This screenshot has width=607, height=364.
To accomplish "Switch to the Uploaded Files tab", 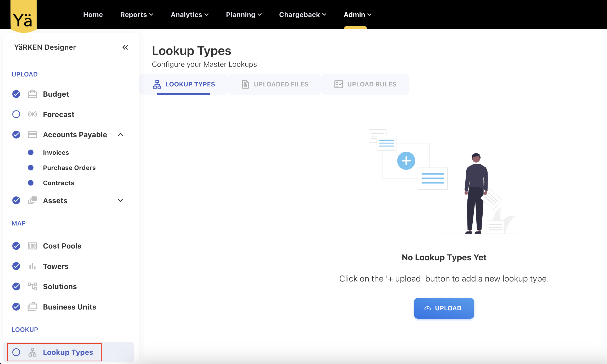I will tap(275, 84).
